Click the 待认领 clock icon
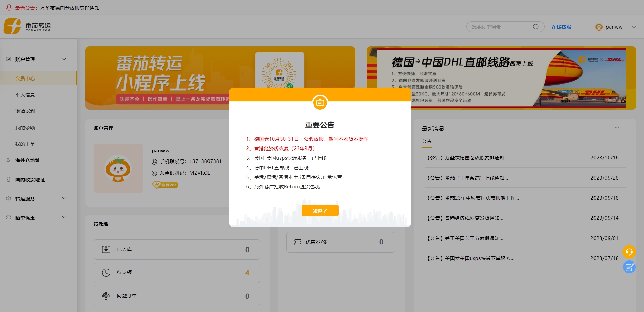The width and height of the screenshot is (644, 312). pyautogui.click(x=106, y=272)
